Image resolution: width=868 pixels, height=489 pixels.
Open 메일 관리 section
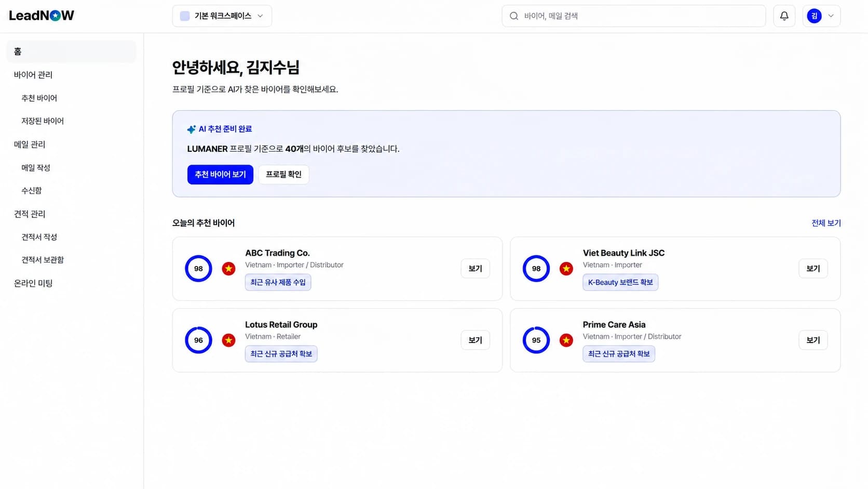tap(30, 144)
